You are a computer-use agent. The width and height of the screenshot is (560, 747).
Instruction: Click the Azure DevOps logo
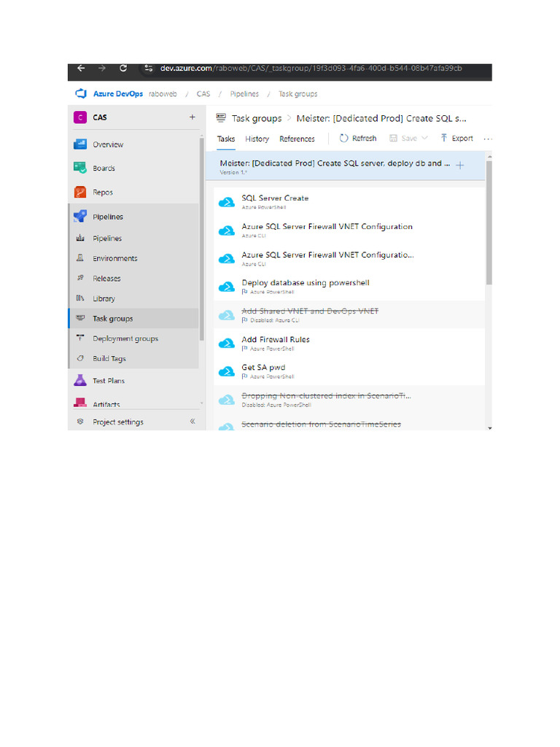point(82,93)
